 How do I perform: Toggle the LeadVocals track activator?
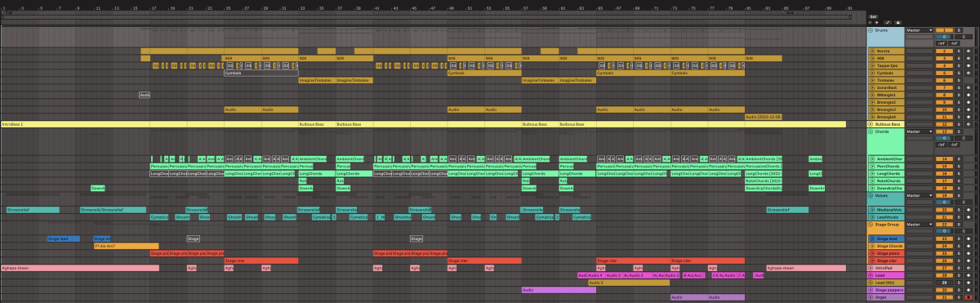tap(944, 217)
